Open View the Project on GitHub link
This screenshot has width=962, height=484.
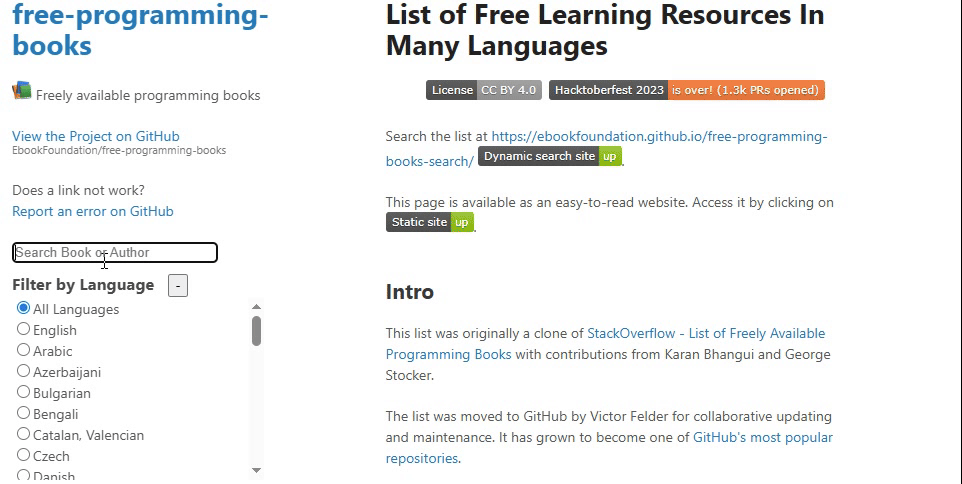click(96, 136)
